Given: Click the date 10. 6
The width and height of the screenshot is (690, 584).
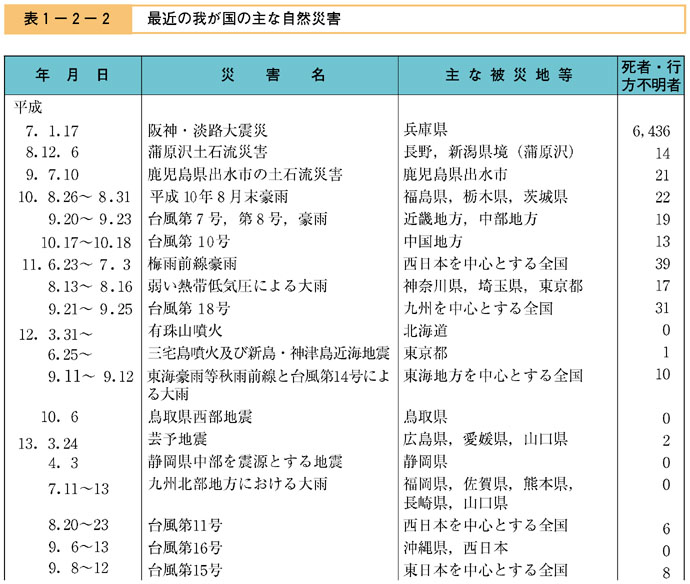Looking at the screenshot, I should coord(60,417).
